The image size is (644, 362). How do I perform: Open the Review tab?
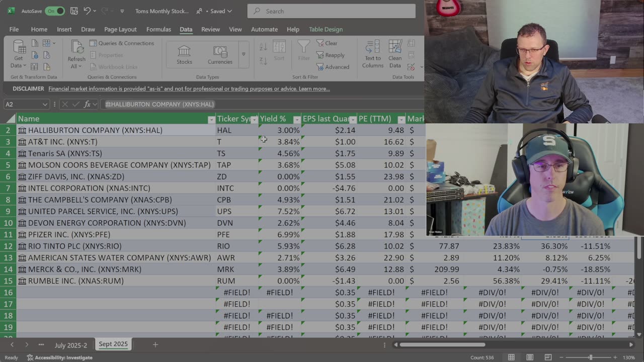pyautogui.click(x=210, y=29)
